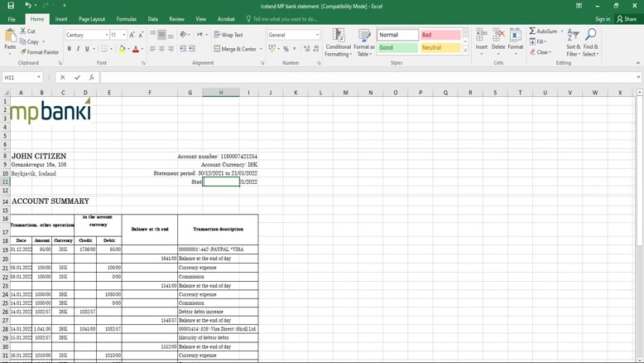Open the Formulas ribbon tab
The height and width of the screenshot is (363, 644).
(126, 19)
